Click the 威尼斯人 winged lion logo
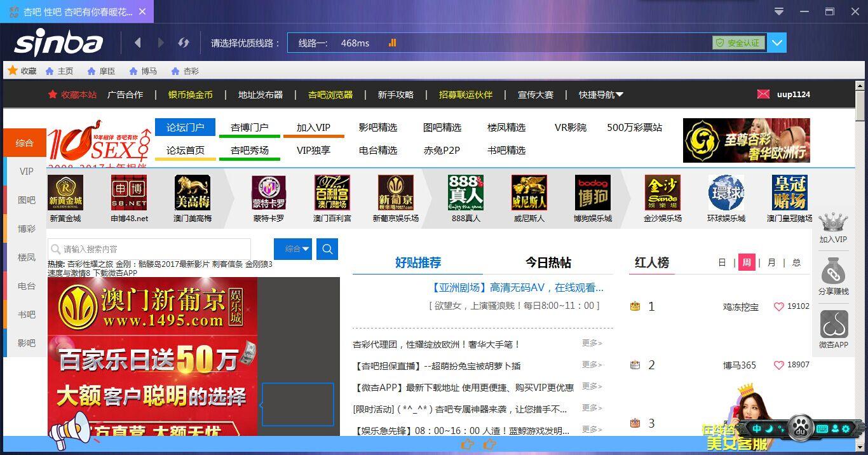868x455 pixels. tap(529, 193)
